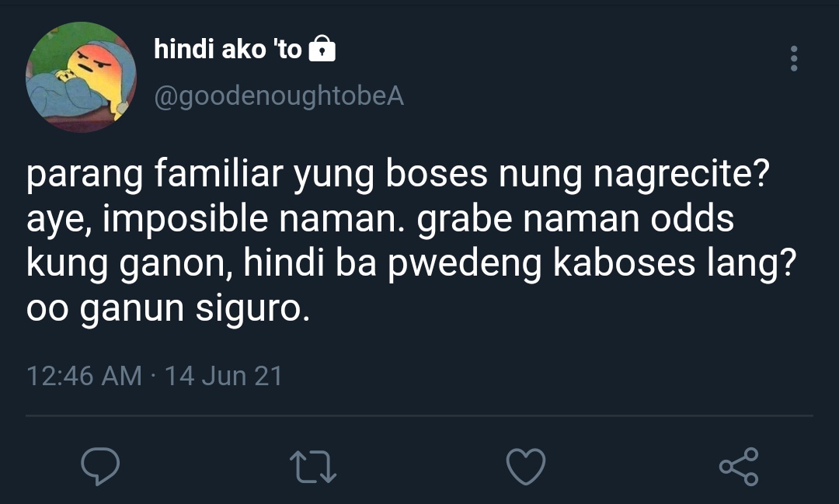Visit the @goodenoughtobeA handle
The image size is (839, 504).
click(x=279, y=96)
